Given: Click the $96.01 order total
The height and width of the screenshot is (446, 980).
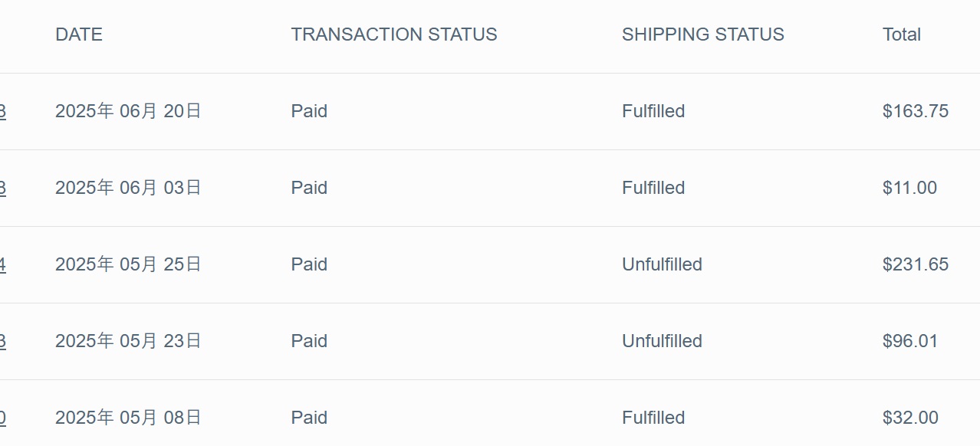Looking at the screenshot, I should pyautogui.click(x=909, y=341).
